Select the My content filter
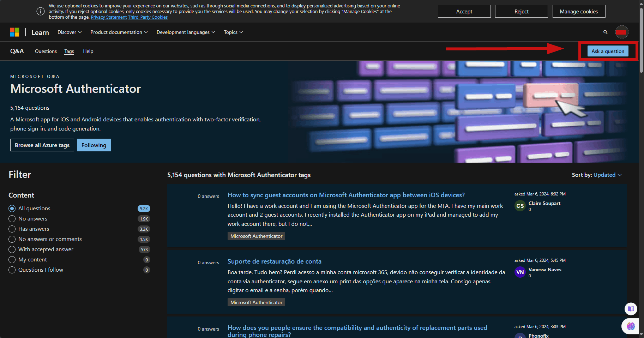Image resolution: width=644 pixels, height=338 pixels. (x=12, y=260)
